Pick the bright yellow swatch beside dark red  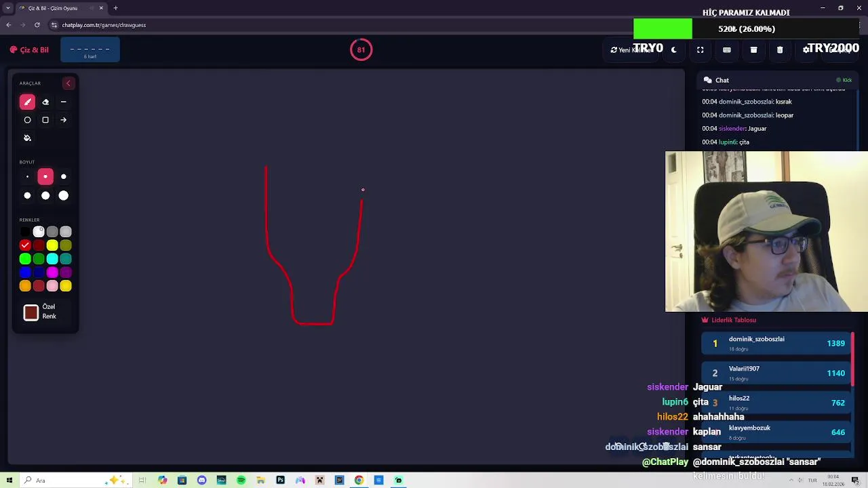click(x=52, y=245)
